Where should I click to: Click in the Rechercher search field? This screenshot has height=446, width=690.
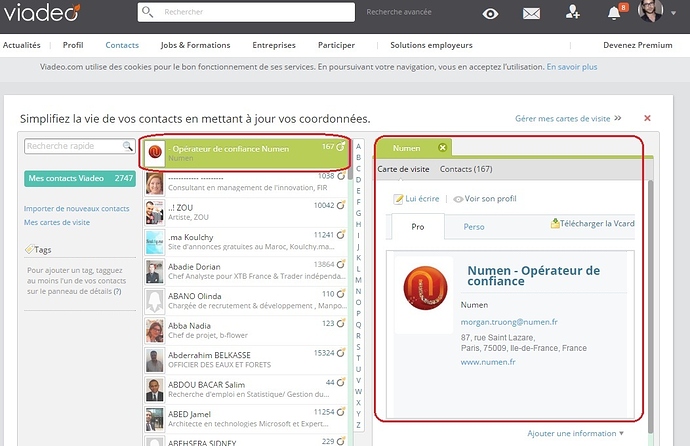click(246, 12)
